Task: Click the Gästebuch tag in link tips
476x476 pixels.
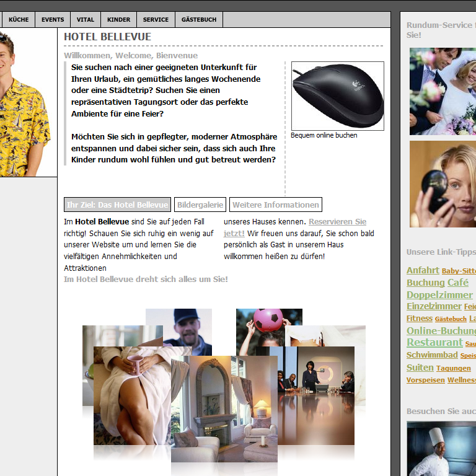Action: point(451,319)
